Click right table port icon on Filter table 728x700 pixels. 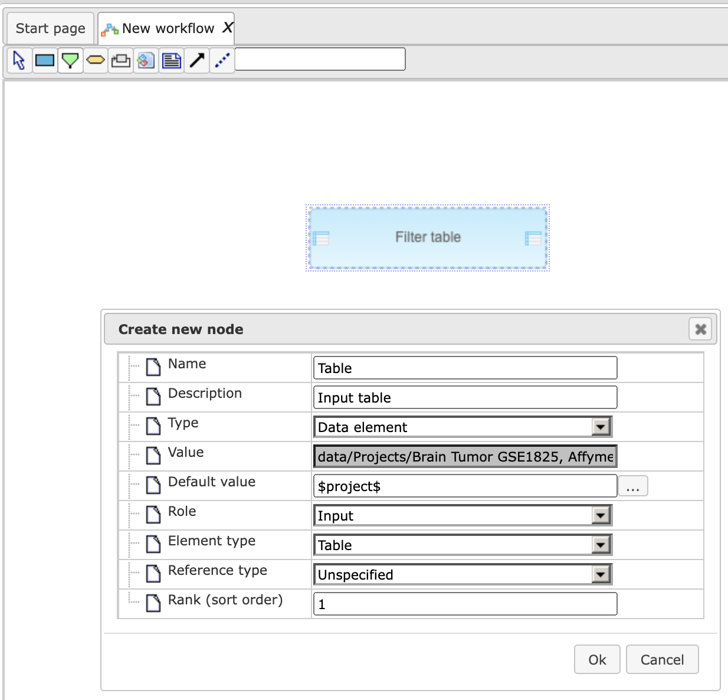pos(533,238)
